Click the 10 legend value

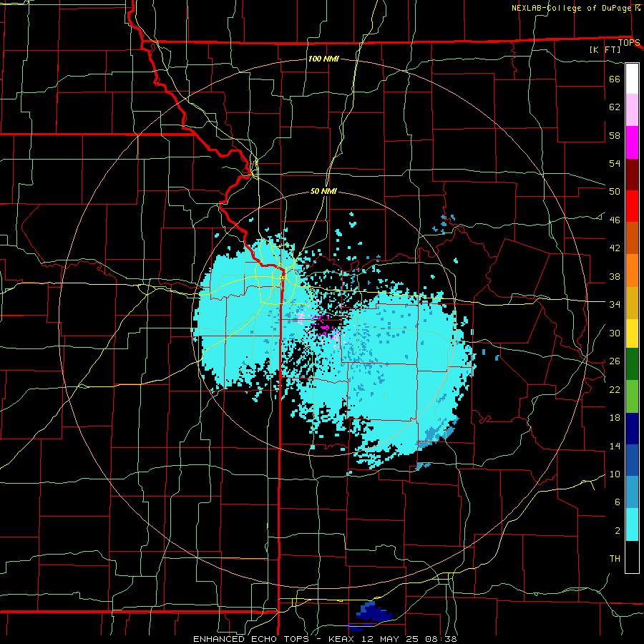point(615,474)
